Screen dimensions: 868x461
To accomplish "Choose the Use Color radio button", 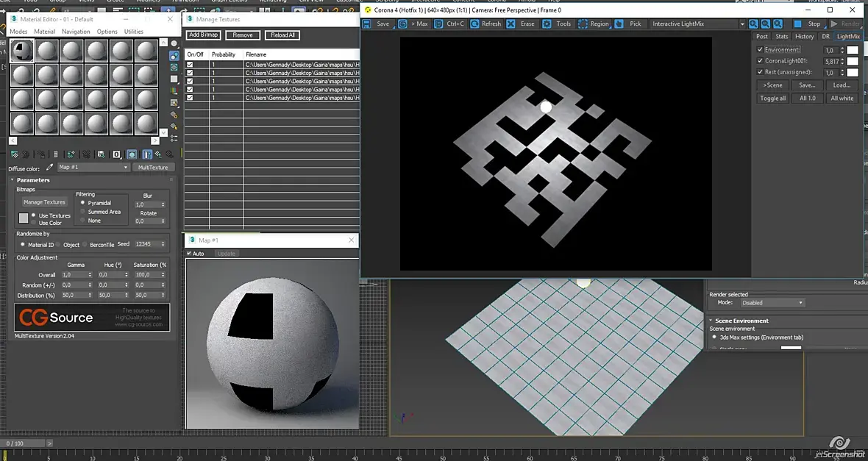I will [x=34, y=223].
